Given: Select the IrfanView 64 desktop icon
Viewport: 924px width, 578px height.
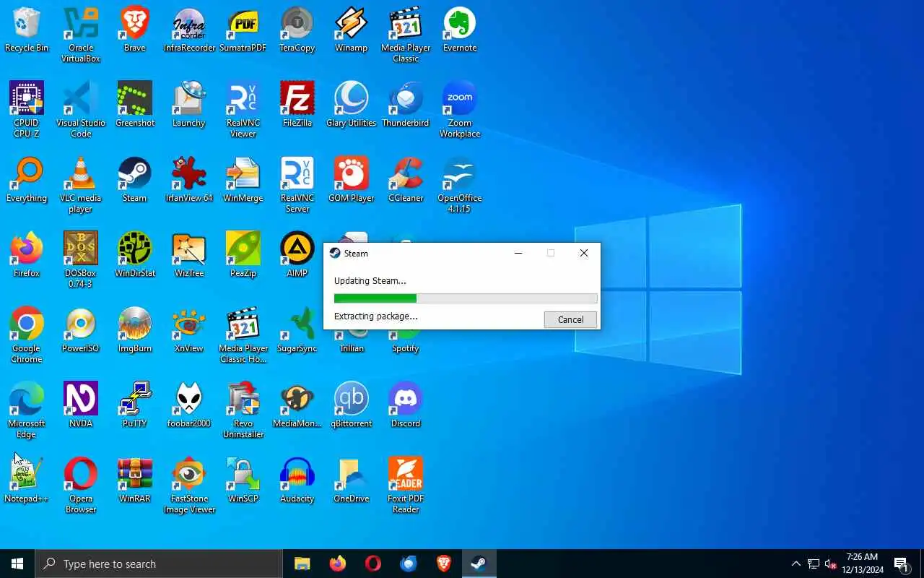Looking at the screenshot, I should [x=189, y=180].
